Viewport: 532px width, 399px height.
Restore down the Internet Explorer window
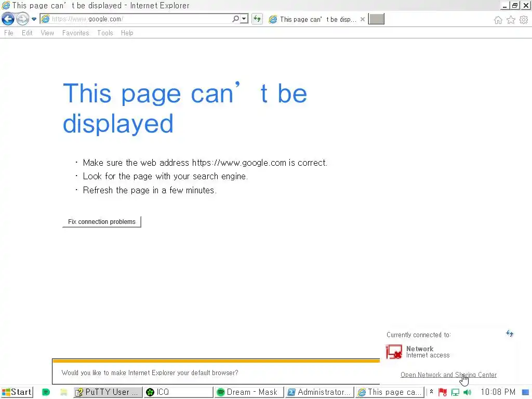coord(515,5)
